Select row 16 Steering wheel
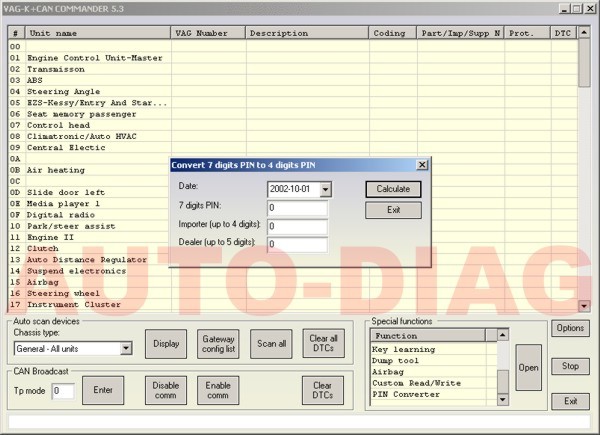 click(293, 293)
